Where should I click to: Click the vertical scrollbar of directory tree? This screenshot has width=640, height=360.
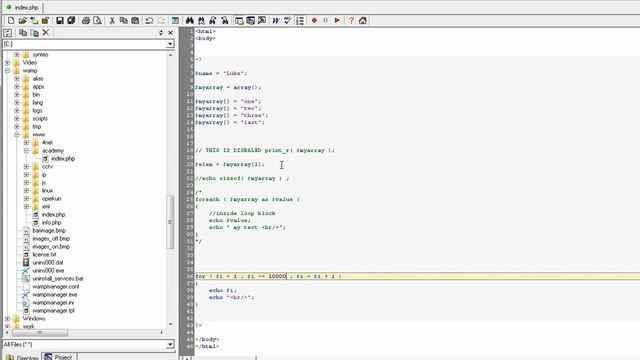click(170, 222)
